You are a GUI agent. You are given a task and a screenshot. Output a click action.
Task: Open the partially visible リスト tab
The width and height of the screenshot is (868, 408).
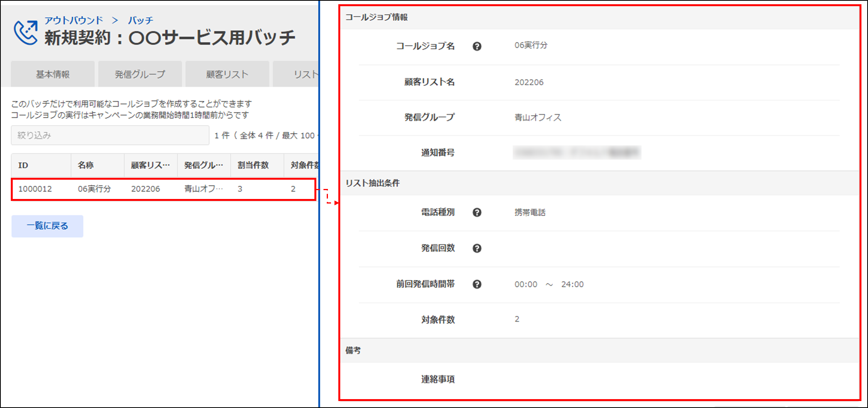[305, 74]
